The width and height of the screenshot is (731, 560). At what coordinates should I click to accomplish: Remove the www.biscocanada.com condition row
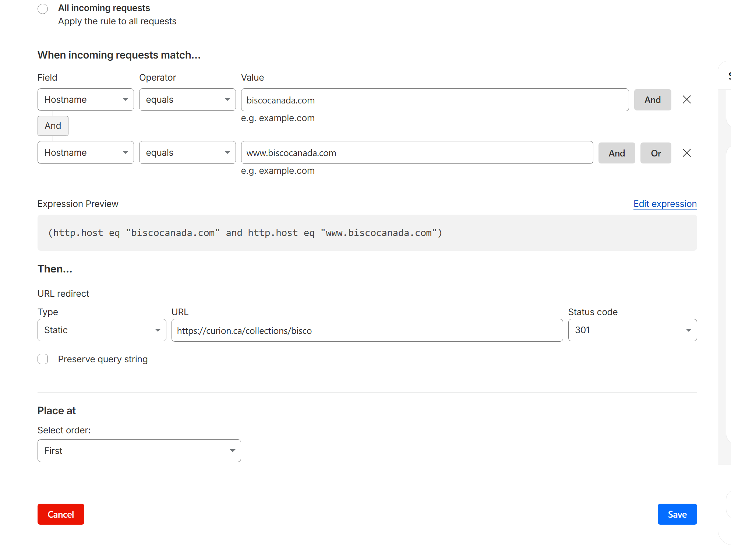tap(686, 153)
